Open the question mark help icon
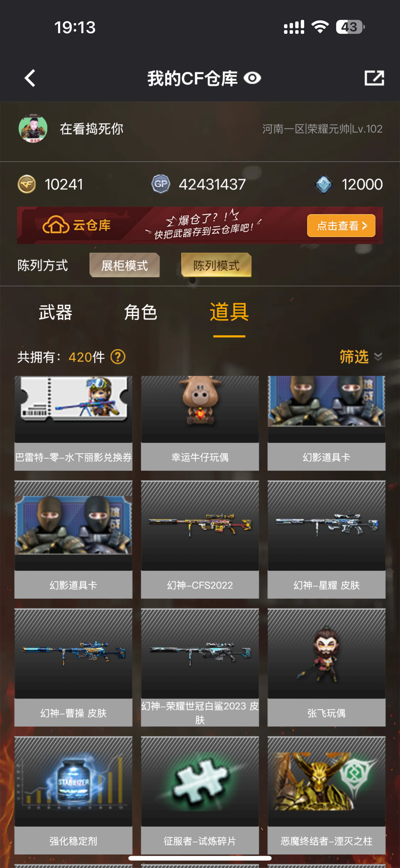The width and height of the screenshot is (400, 868). coord(118,357)
